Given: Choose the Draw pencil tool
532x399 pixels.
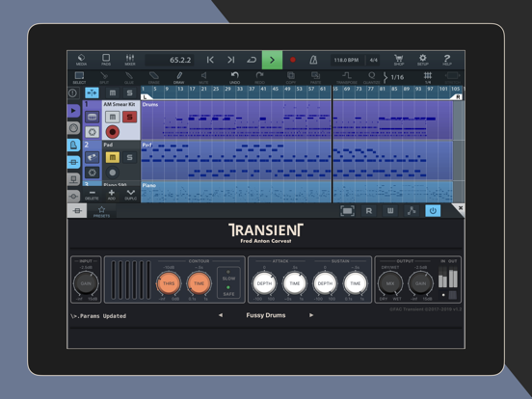Looking at the screenshot, I should pos(179,78).
